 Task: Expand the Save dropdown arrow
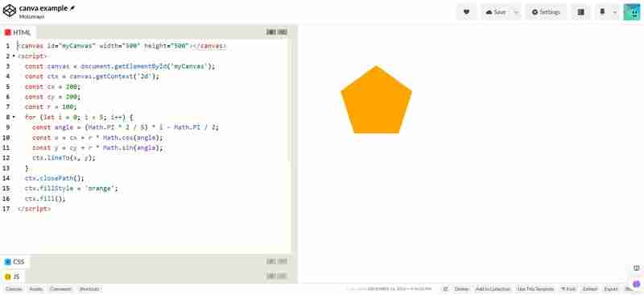tap(516, 12)
